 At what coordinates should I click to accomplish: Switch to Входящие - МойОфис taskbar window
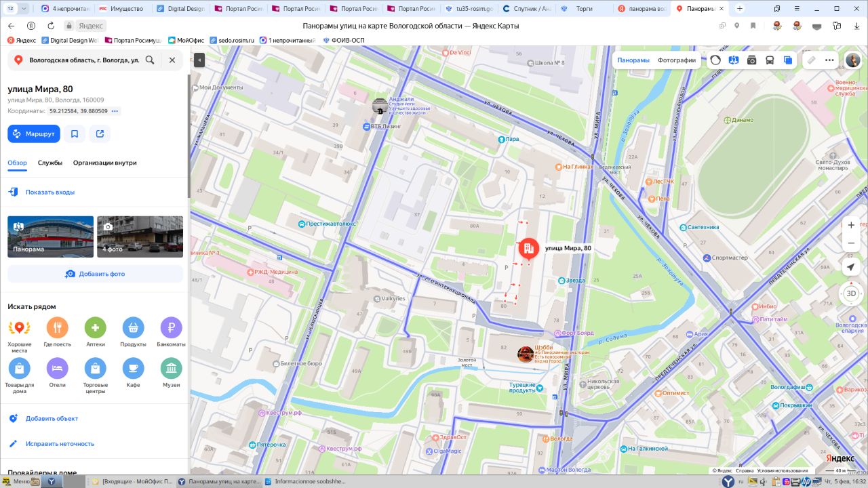pos(132,481)
